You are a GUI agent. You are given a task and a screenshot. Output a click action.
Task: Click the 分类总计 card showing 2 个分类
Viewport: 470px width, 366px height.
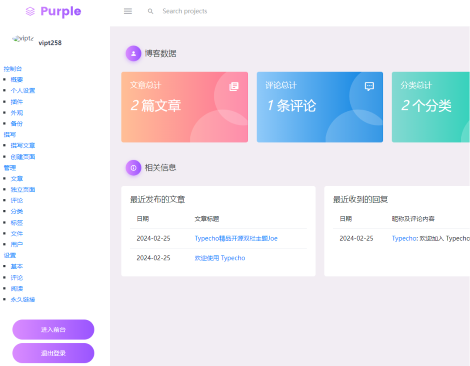pyautogui.click(x=431, y=107)
